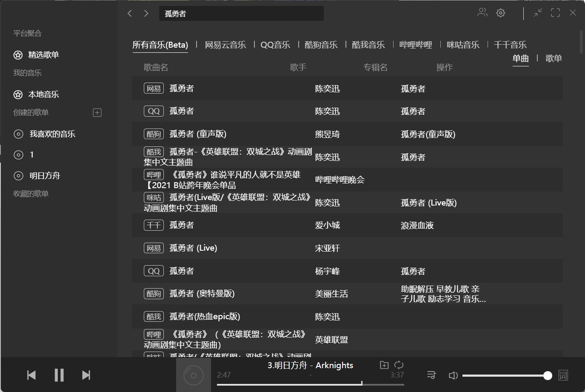
Task: Open album 孤勇者 (Live版)
Action: pos(428,203)
